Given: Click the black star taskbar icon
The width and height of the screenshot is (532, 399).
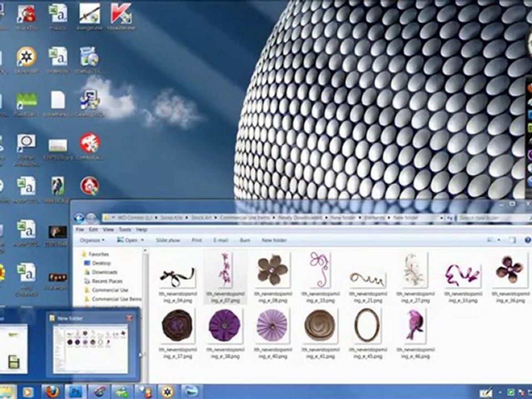Looking at the screenshot, I should [x=167, y=392].
